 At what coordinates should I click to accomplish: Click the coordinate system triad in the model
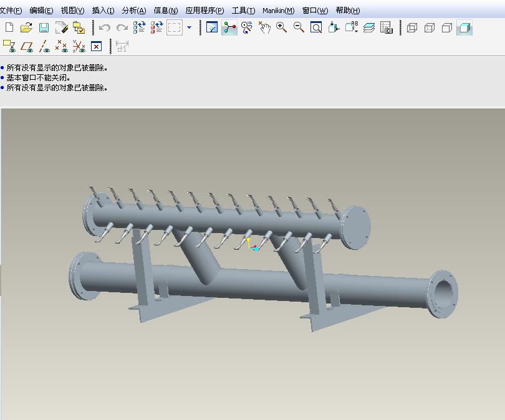pyautogui.click(x=253, y=245)
